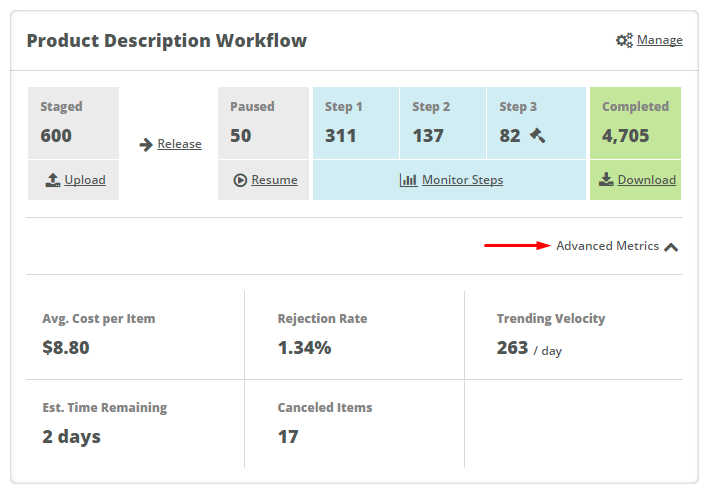
Task: Click the gears icon beside Manage
Action: pos(624,40)
